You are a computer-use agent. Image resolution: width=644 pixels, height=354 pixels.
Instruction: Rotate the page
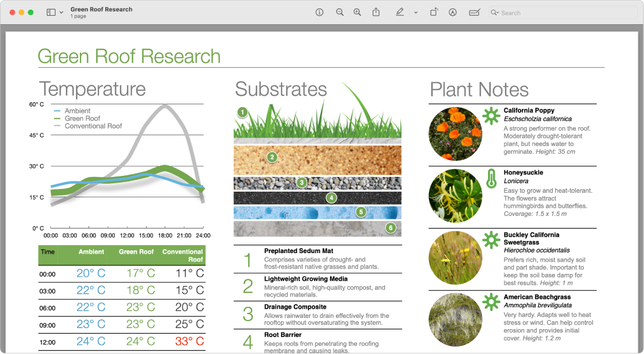pyautogui.click(x=434, y=12)
